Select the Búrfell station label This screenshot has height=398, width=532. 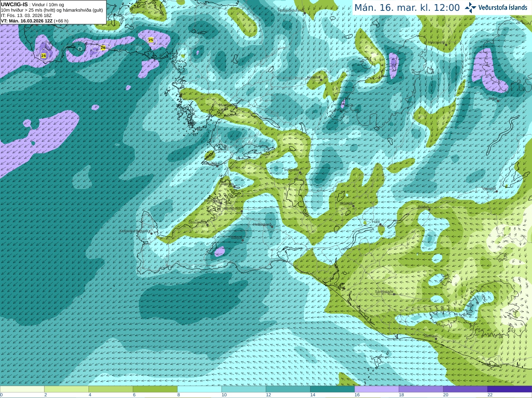tap(424, 206)
